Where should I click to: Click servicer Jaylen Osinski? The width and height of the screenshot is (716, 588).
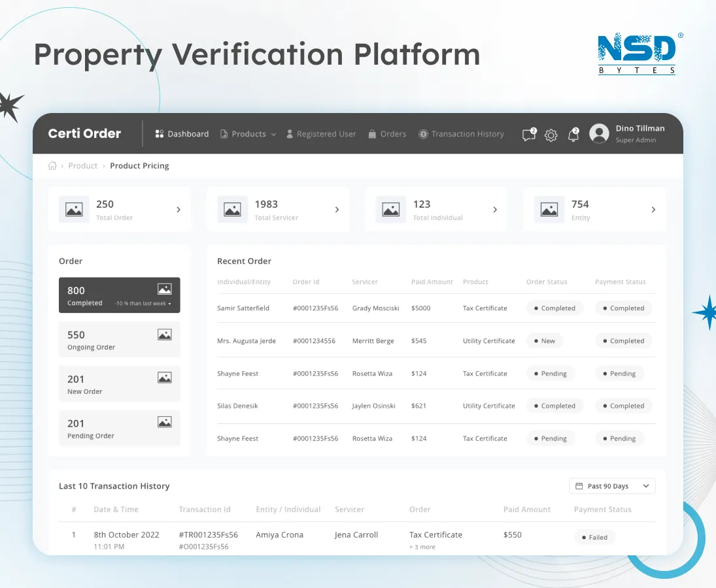373,406
